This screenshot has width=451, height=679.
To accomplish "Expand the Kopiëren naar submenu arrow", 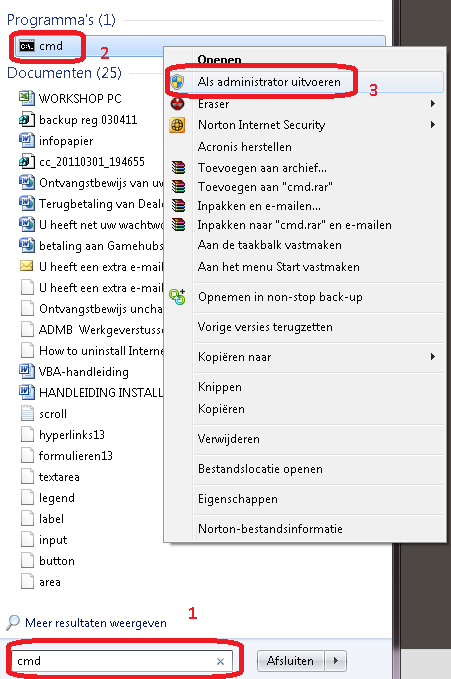I will point(432,356).
